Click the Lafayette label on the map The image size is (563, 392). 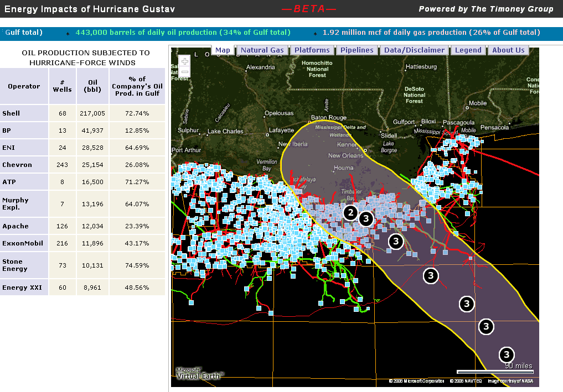click(281, 130)
